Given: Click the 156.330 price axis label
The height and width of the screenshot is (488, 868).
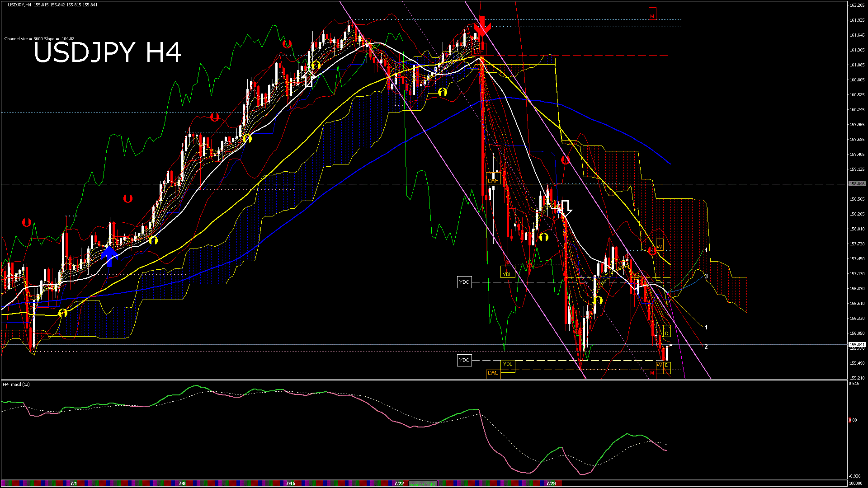Looking at the screenshot, I should click(857, 319).
